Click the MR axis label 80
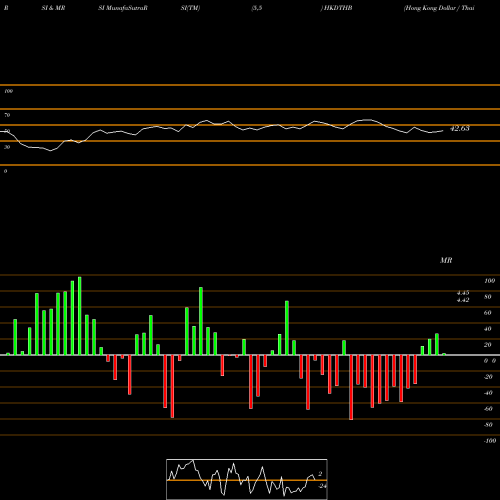This screenshot has height=500, width=500. click(487, 297)
